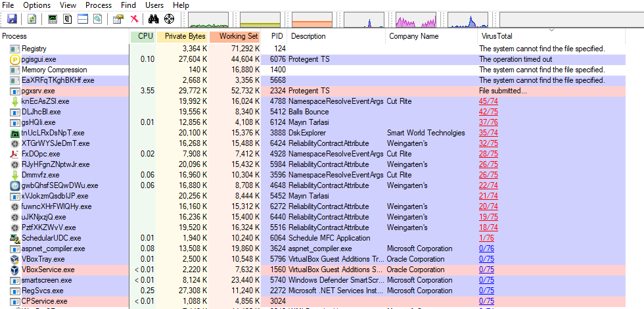
Task: Click the Save toolbar icon
Action: point(12,18)
